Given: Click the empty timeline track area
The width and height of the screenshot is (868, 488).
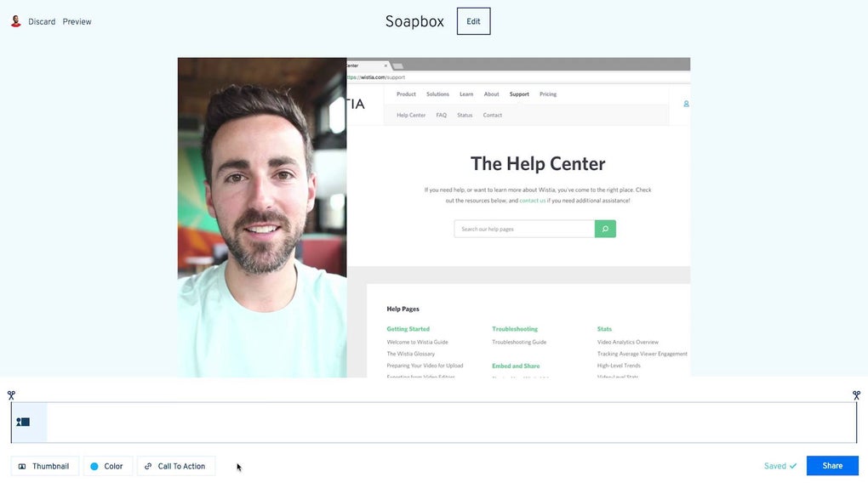Looking at the screenshot, I should point(451,423).
